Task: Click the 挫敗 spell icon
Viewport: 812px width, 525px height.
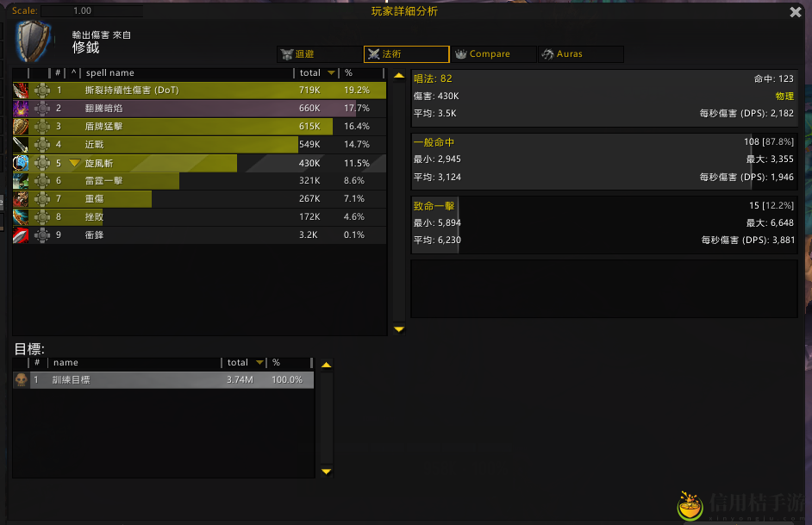Action: pyautogui.click(x=21, y=217)
